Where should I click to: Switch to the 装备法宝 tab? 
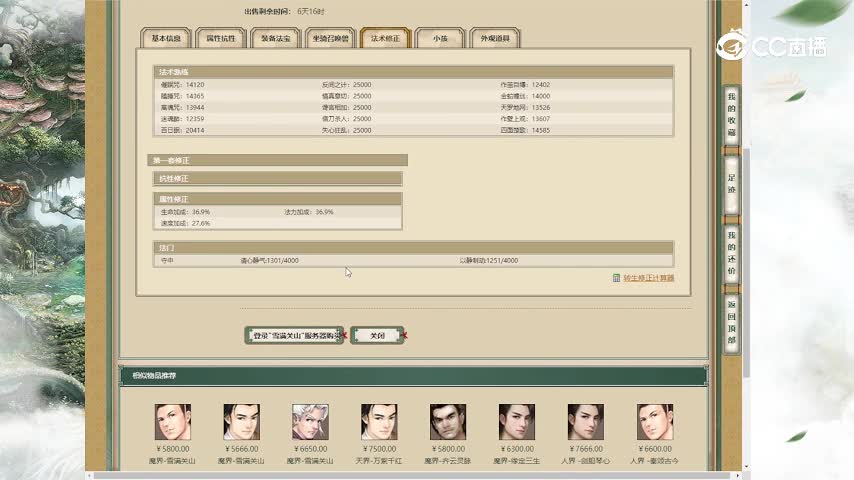(x=275, y=39)
